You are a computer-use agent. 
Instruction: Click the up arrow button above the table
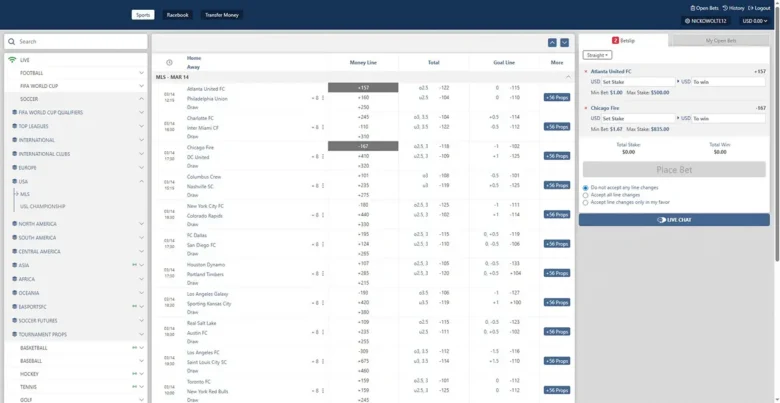click(x=552, y=43)
